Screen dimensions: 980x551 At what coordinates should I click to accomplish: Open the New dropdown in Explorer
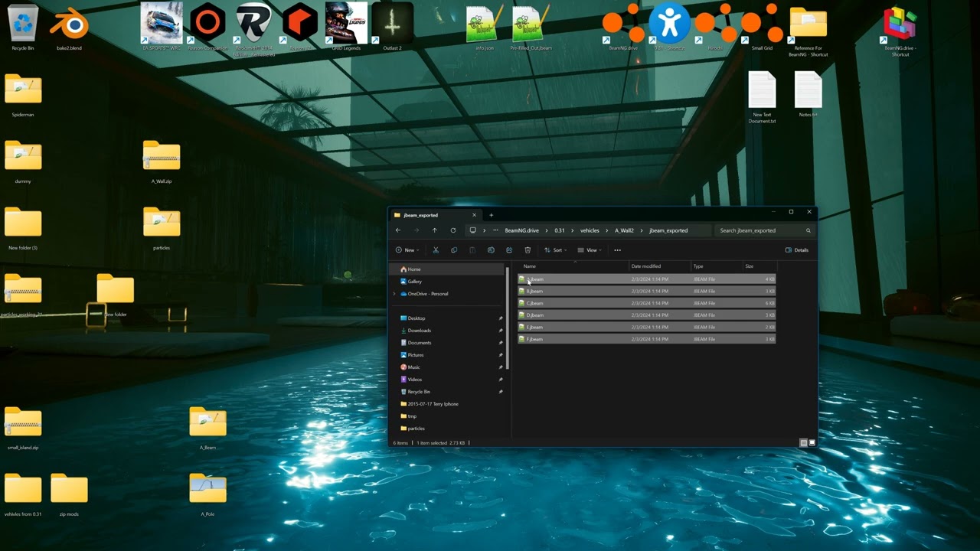[407, 250]
